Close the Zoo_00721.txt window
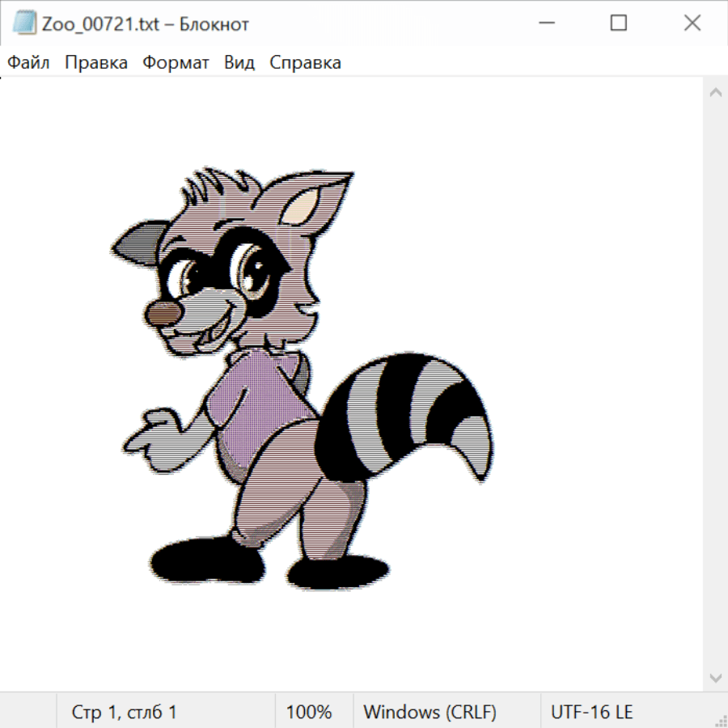The height and width of the screenshot is (728, 728). 692,23
